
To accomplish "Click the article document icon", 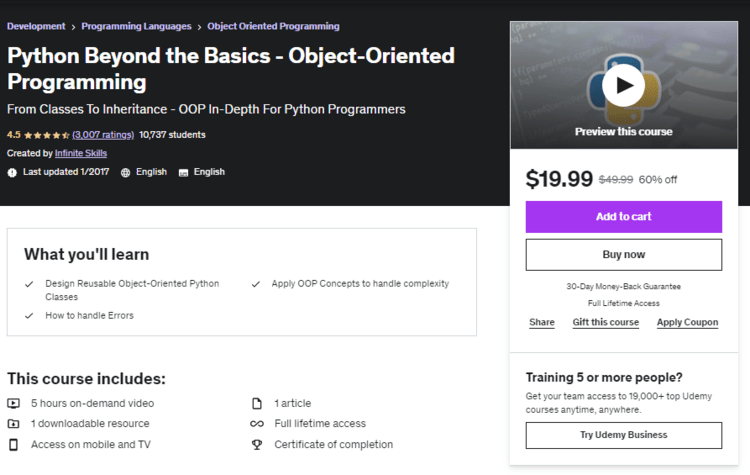I will (x=257, y=403).
